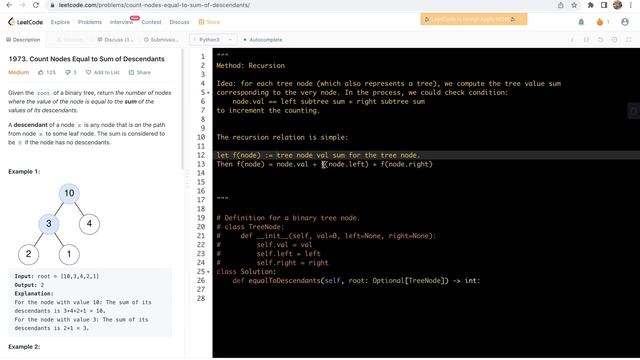
Task: Click line 12 'let f(node) := tree node val sum'
Action: pyautogui.click(x=318, y=156)
